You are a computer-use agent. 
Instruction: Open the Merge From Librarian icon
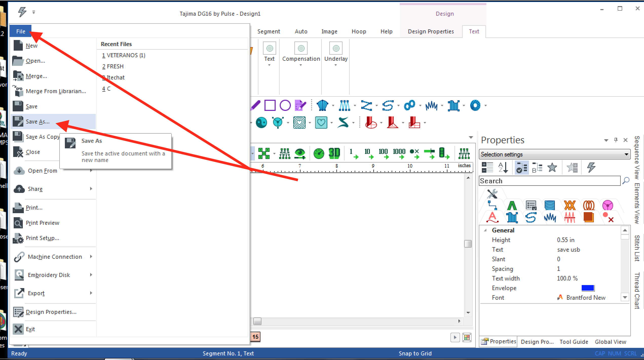coord(18,91)
